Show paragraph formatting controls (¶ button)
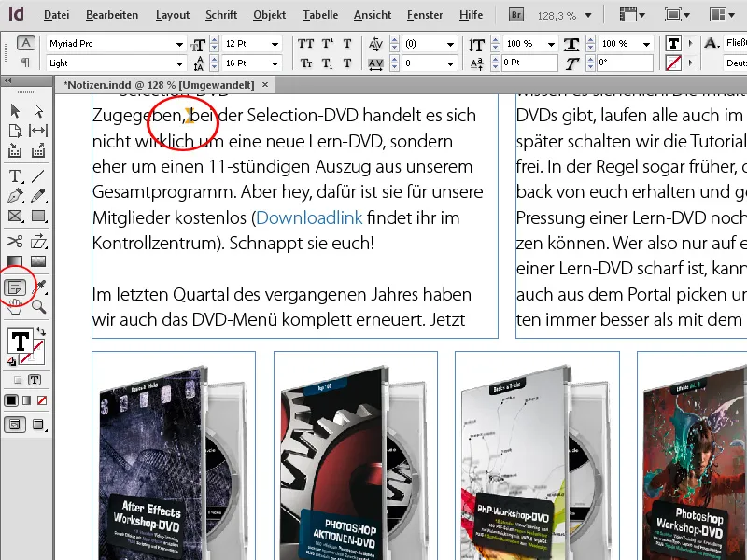747x560 pixels. click(26, 63)
